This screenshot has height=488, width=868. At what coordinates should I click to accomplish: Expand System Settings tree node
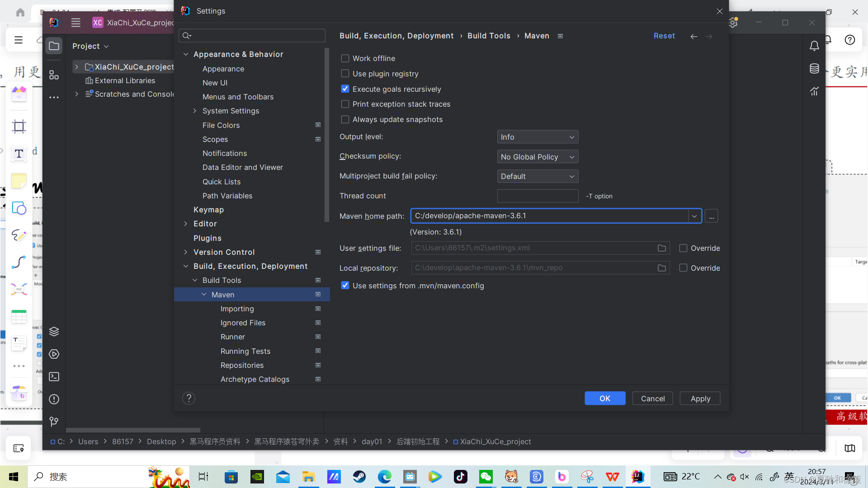tap(195, 111)
